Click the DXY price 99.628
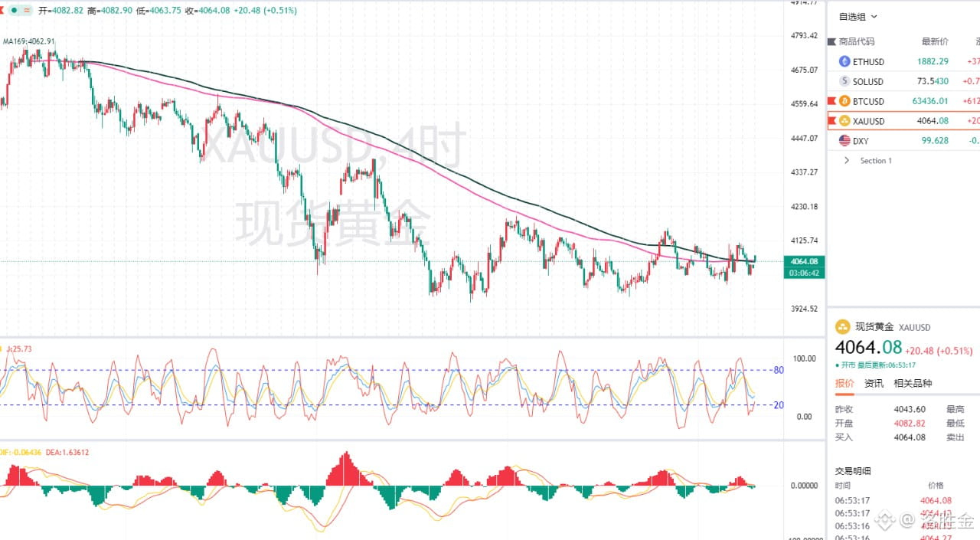The image size is (980, 540). (935, 141)
